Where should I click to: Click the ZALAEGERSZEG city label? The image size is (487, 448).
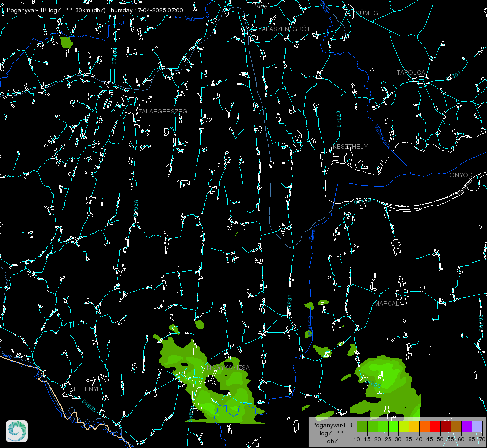pyautogui.click(x=163, y=112)
